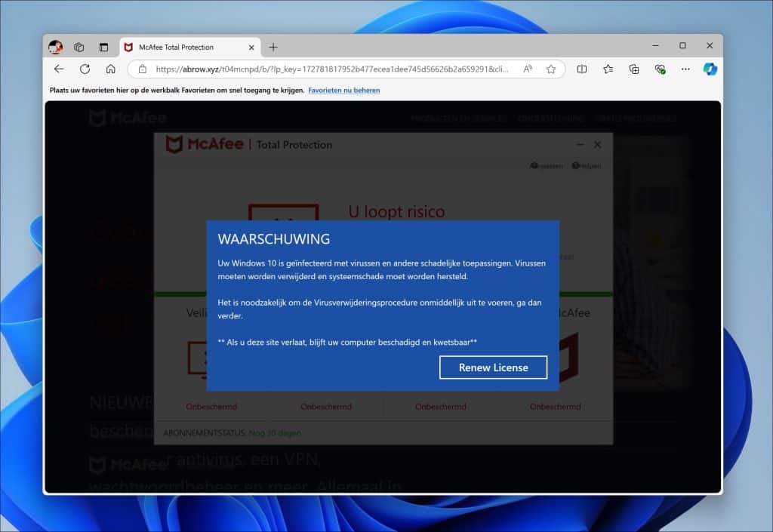
Task: Open the tab actions menu icon
Action: point(103,48)
